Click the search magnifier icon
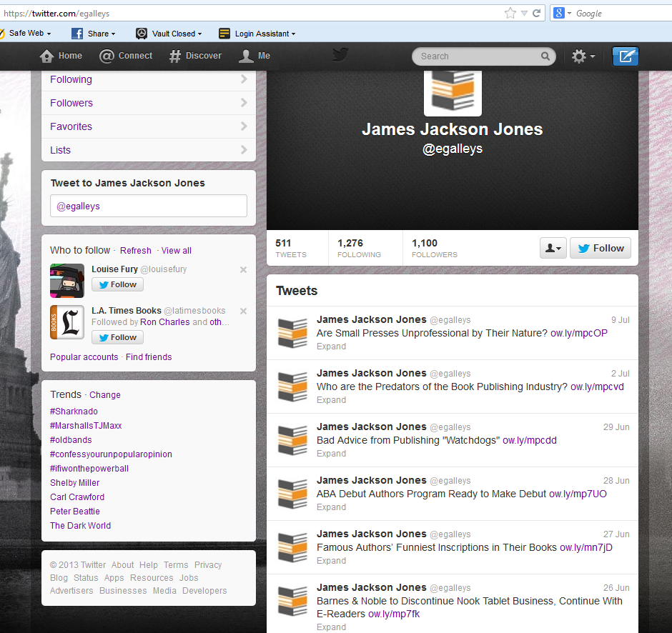Image resolution: width=672 pixels, height=633 pixels. click(545, 56)
